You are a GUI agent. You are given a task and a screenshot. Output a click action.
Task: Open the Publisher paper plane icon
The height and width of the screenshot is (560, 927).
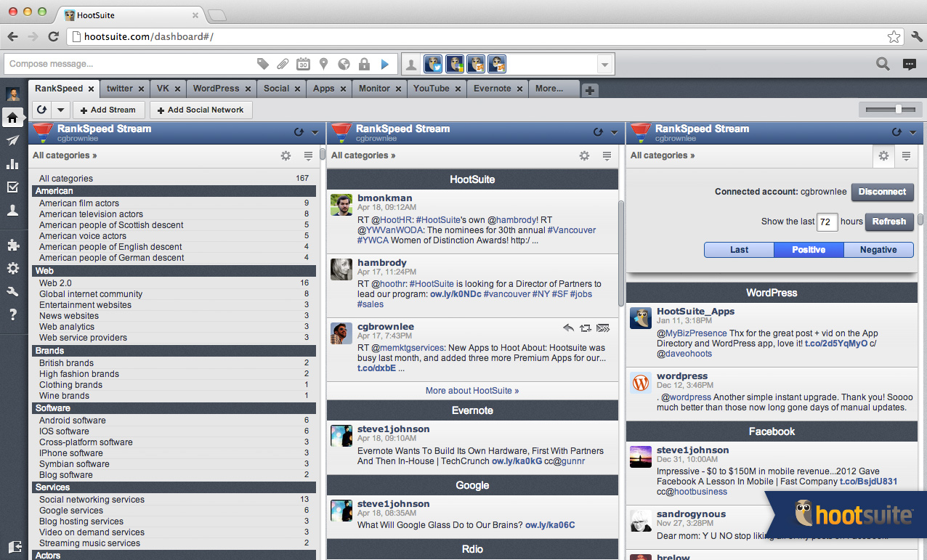(12, 140)
